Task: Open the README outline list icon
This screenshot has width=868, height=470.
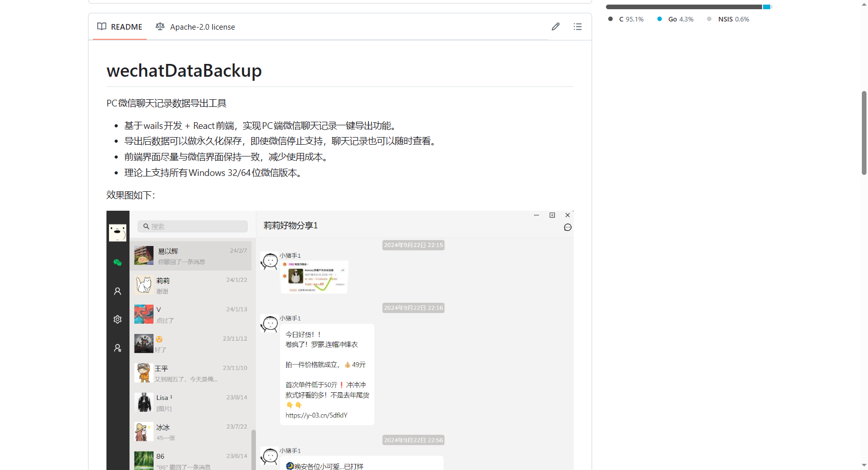Action: point(578,27)
